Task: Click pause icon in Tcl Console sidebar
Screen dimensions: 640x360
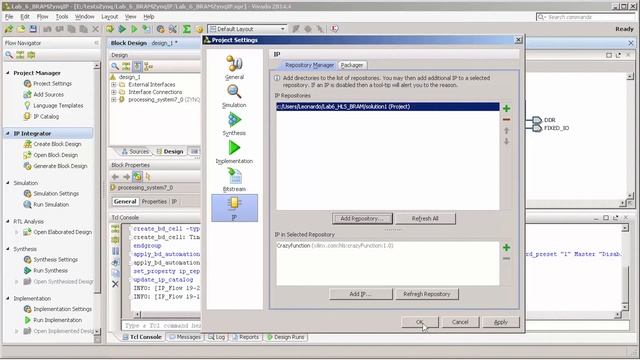Action: 115,251
